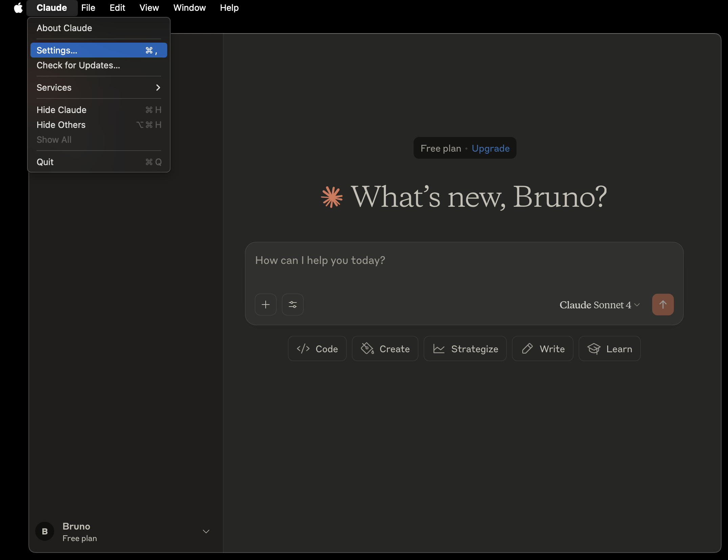The width and height of the screenshot is (728, 560).
Task: Select Check for Updates…
Action: 98,65
